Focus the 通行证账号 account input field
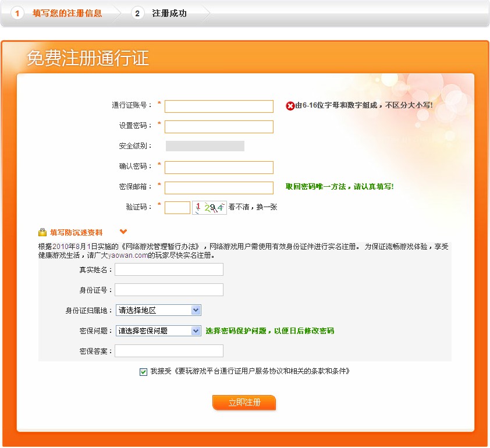This screenshot has width=490, height=448. tap(219, 106)
